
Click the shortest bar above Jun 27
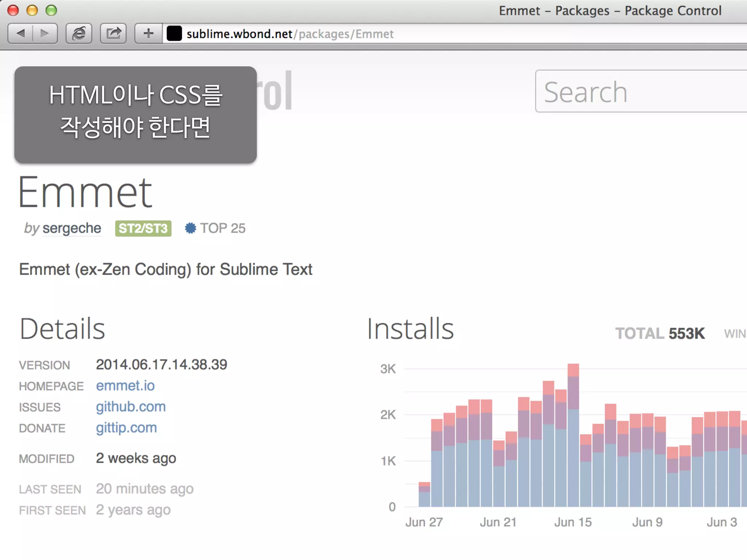[424, 494]
